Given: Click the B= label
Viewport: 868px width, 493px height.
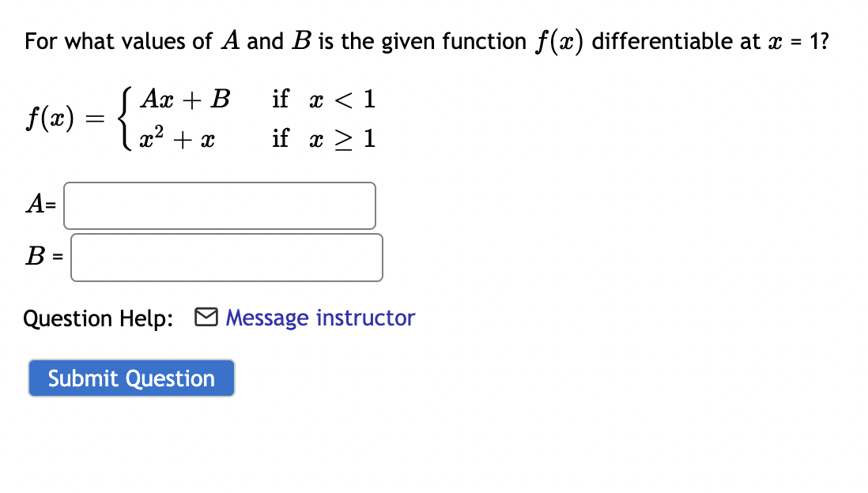Looking at the screenshot, I should point(40,256).
